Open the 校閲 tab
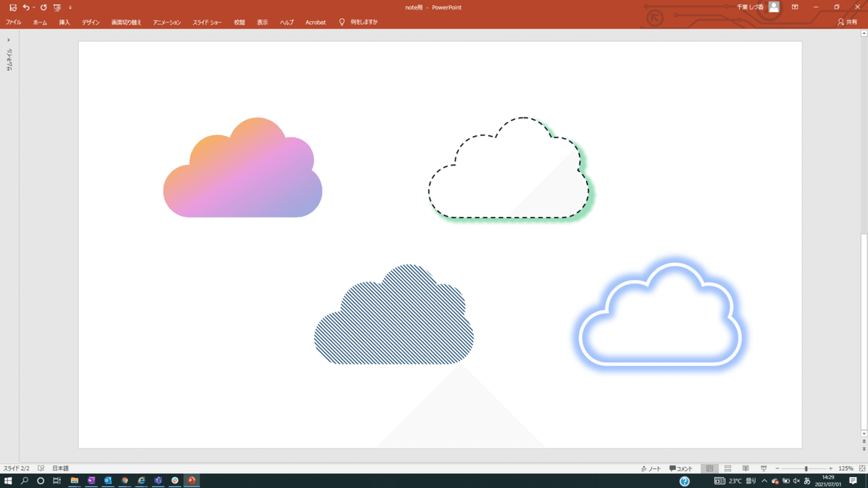 click(239, 22)
